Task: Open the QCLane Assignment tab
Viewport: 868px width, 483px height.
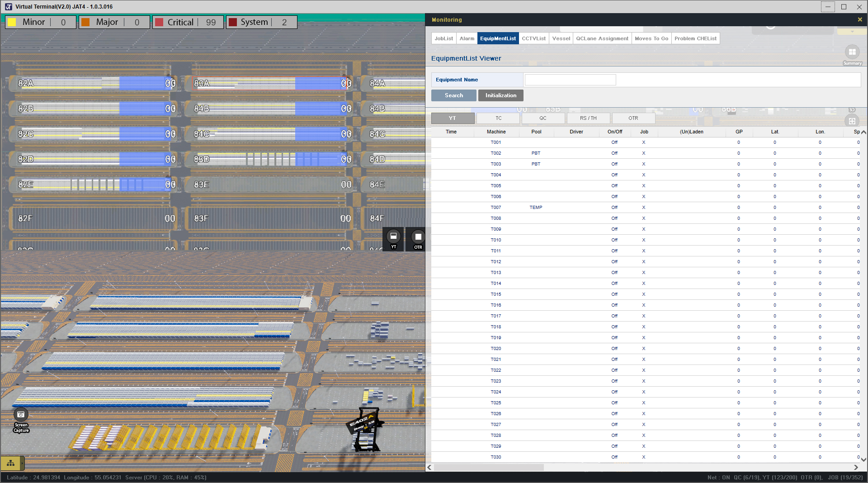Action: 602,38
